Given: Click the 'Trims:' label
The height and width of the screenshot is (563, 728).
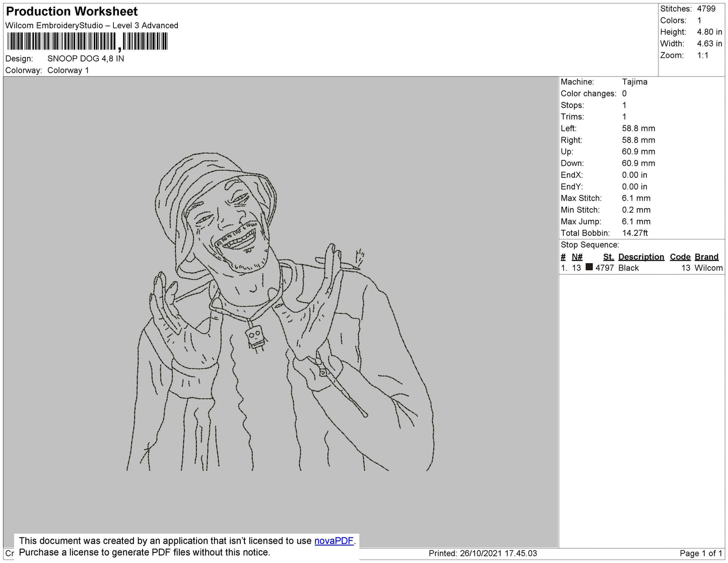Looking at the screenshot, I should tap(572, 117).
